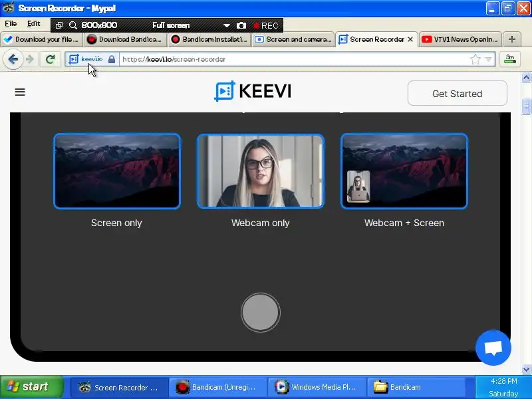
Task: Reload the page with the refresh icon
Action: point(51,59)
